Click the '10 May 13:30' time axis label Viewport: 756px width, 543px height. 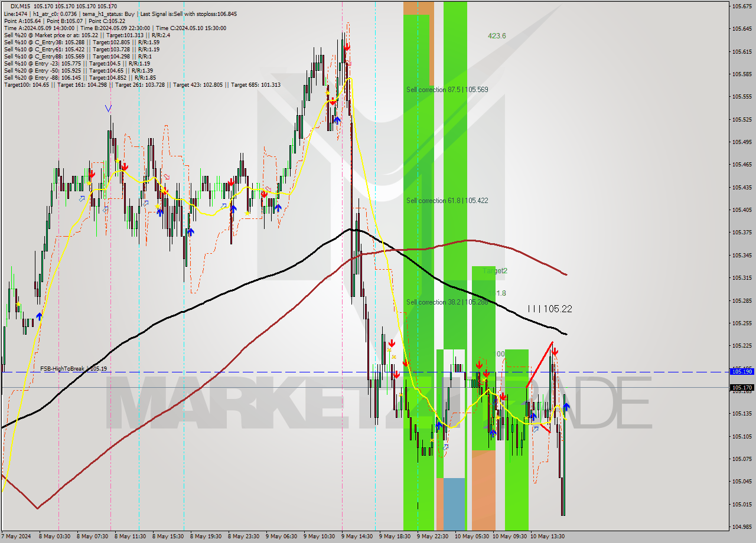pyautogui.click(x=548, y=537)
